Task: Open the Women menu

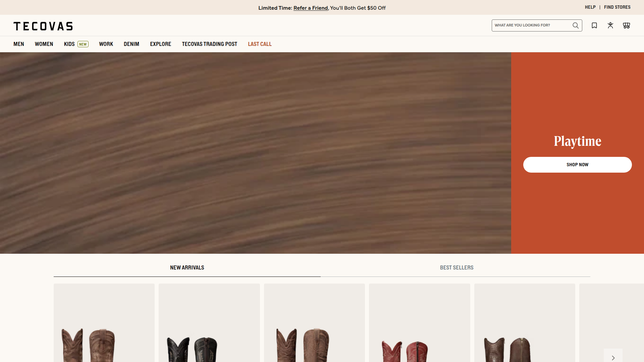Action: pos(44,44)
